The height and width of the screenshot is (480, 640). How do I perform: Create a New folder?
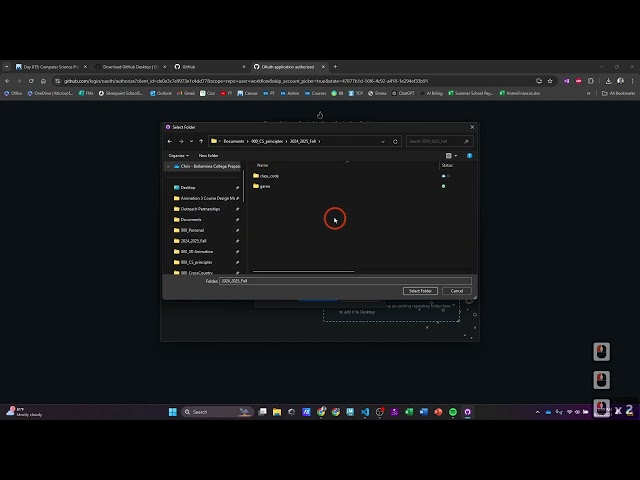[x=208, y=156]
